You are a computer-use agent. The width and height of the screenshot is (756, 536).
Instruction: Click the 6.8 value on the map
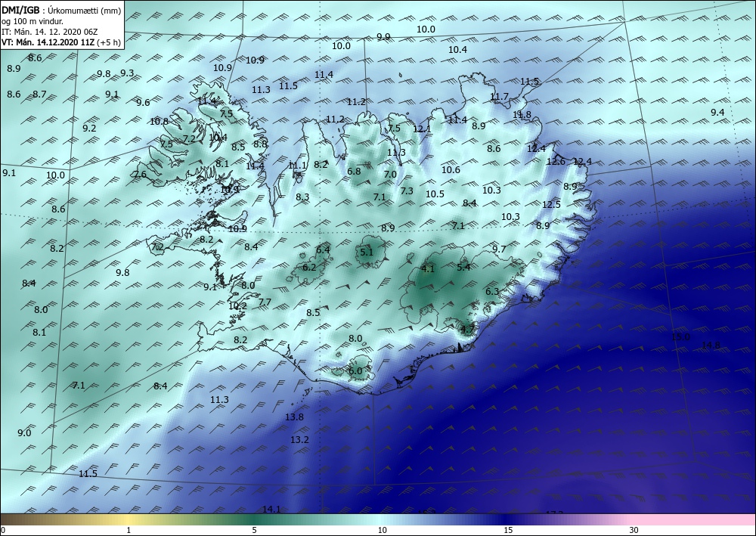[354, 171]
